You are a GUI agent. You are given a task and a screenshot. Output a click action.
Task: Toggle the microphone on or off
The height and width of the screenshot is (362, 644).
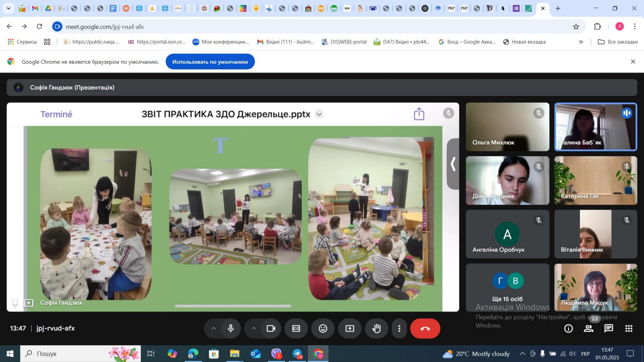tap(231, 328)
